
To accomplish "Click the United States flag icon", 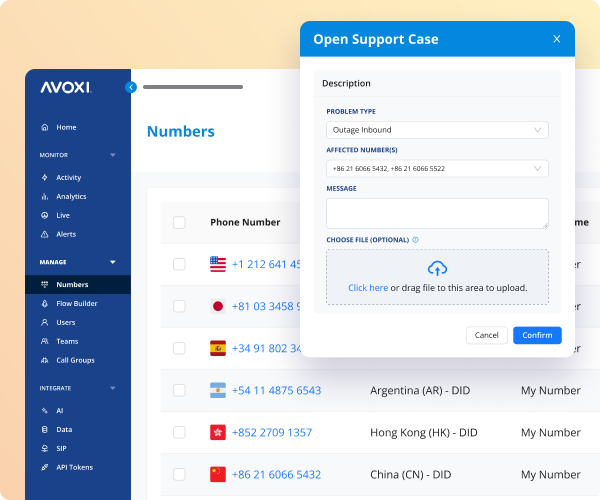I will pos(218,264).
